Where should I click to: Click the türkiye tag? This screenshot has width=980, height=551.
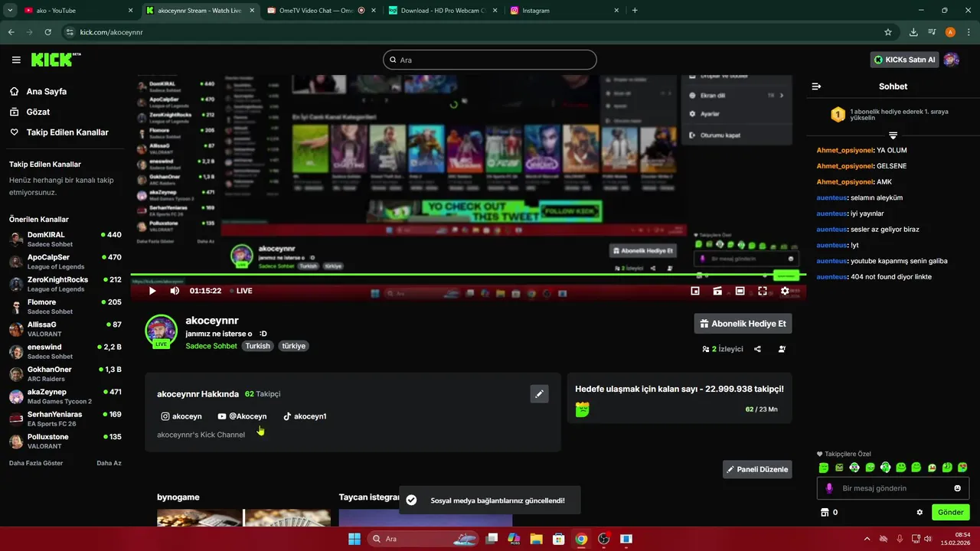[x=293, y=346]
